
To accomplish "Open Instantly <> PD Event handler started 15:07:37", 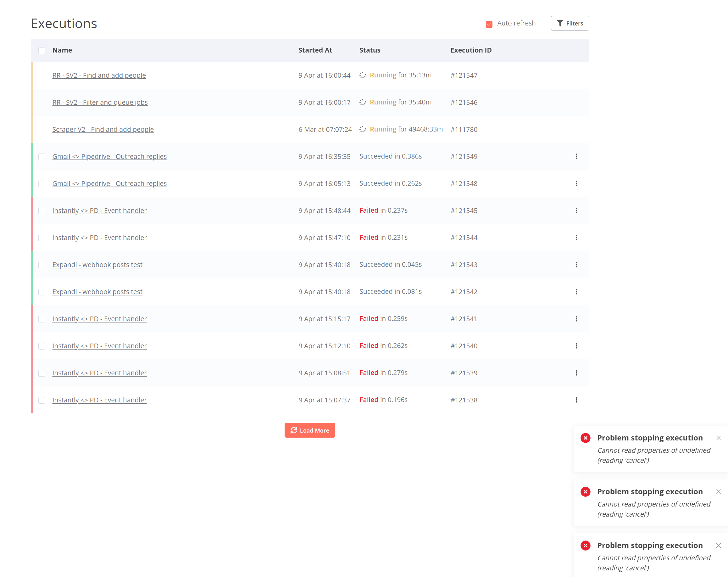I will tap(99, 400).
